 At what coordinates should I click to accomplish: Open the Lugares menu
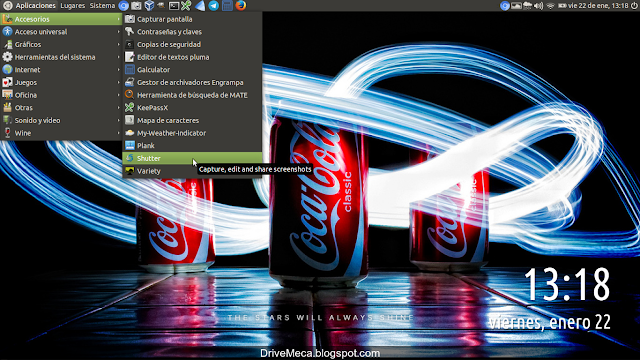click(x=73, y=6)
